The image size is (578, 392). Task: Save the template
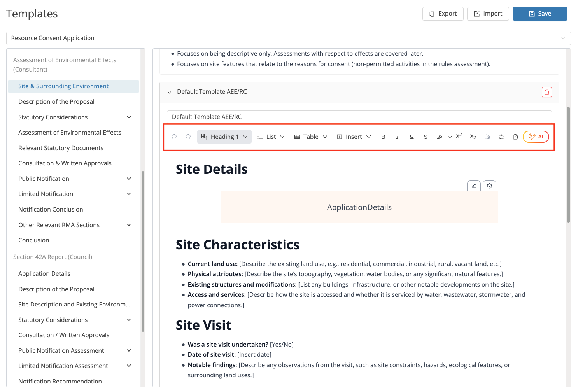(x=540, y=14)
